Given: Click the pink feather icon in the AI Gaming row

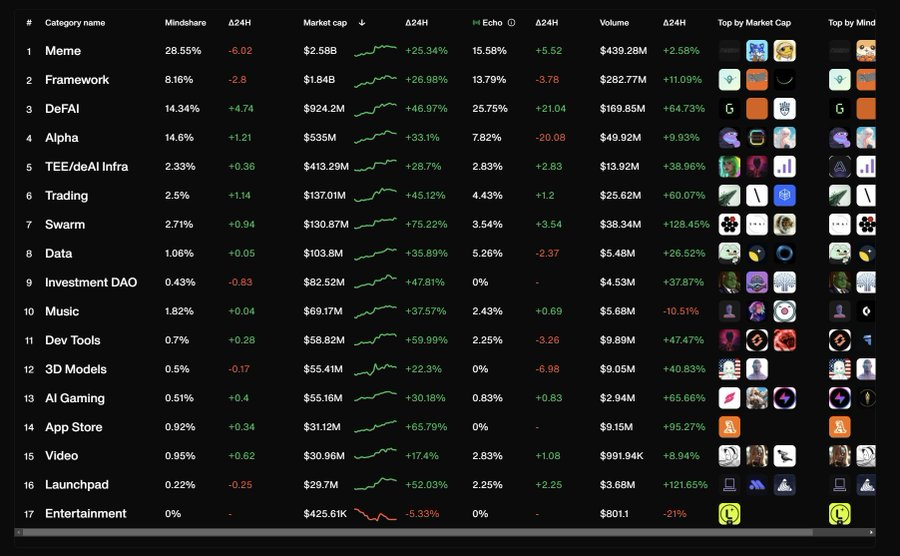Looking at the screenshot, I should 729,398.
